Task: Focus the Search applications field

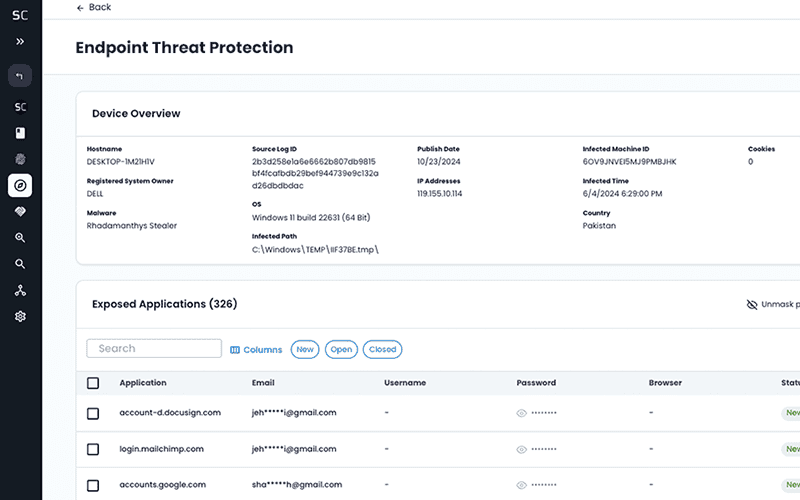Action: pyautogui.click(x=154, y=348)
